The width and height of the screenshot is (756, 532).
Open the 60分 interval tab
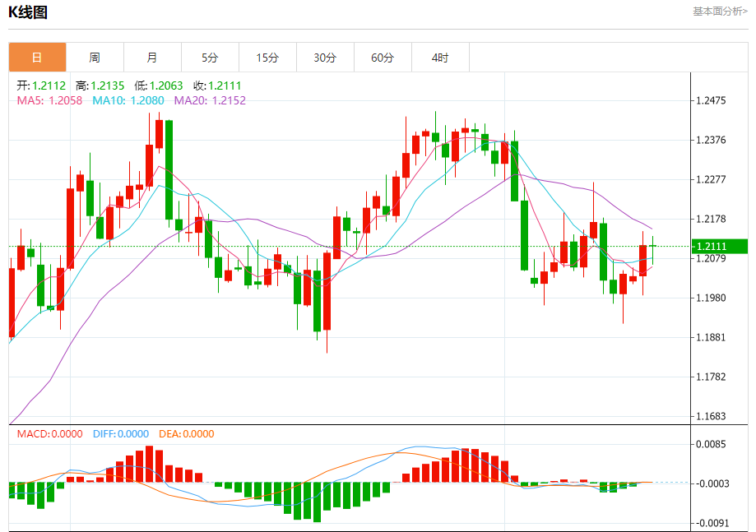click(383, 58)
